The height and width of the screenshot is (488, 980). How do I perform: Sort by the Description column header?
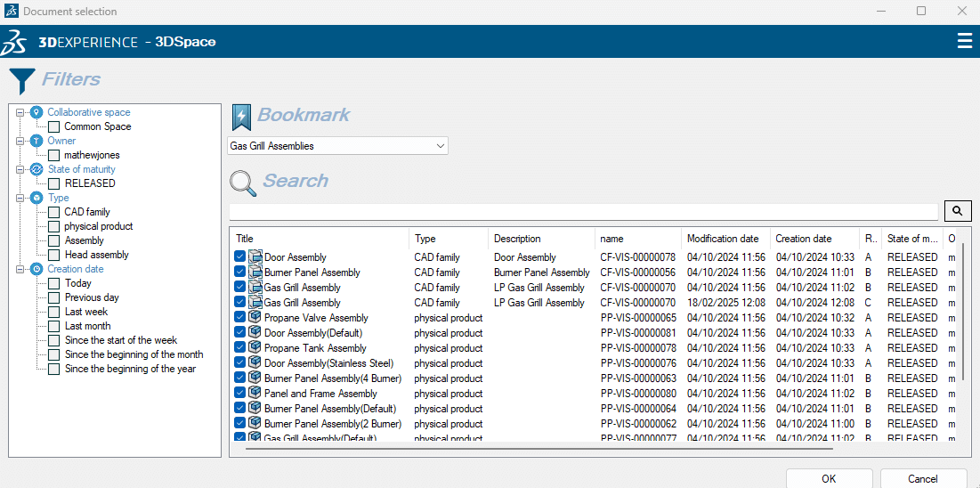point(542,239)
